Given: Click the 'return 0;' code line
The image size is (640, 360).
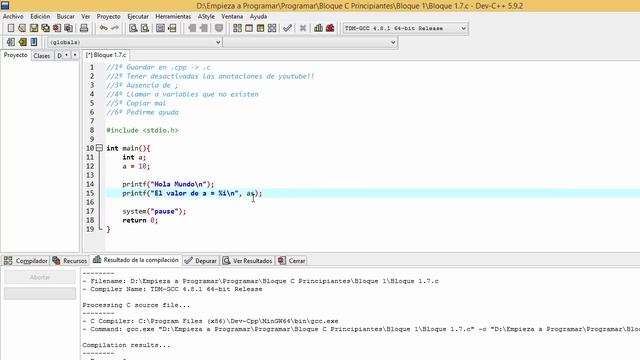Looking at the screenshot, I should click(140, 220).
